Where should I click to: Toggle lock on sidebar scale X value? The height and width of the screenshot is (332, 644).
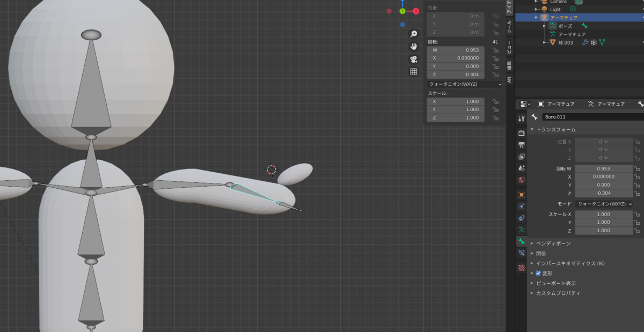point(496,101)
